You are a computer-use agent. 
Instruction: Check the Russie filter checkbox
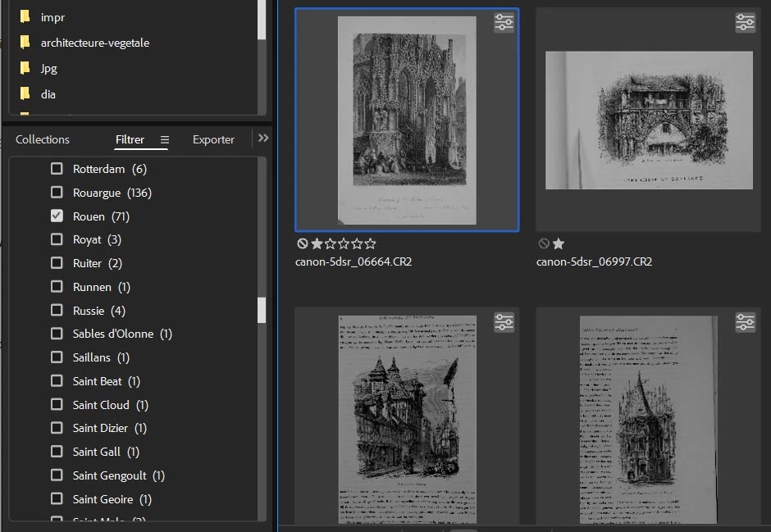[57, 310]
